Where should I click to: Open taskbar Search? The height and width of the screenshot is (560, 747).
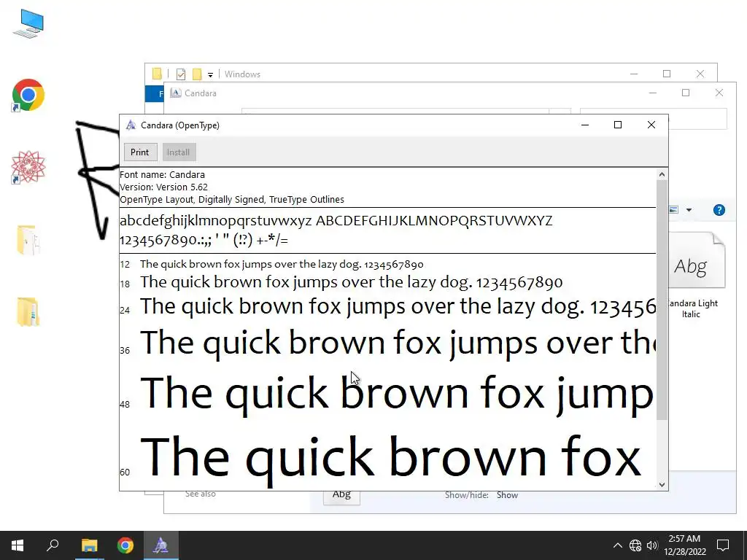point(53,545)
